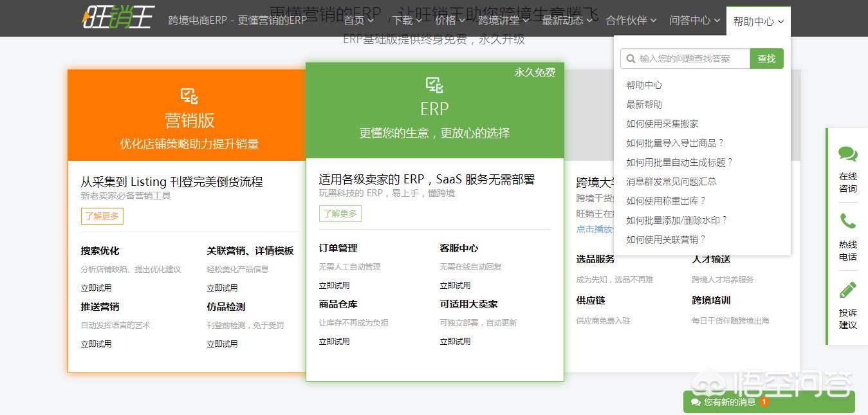Open the 您有新的消息 message notification icon

pos(695,402)
